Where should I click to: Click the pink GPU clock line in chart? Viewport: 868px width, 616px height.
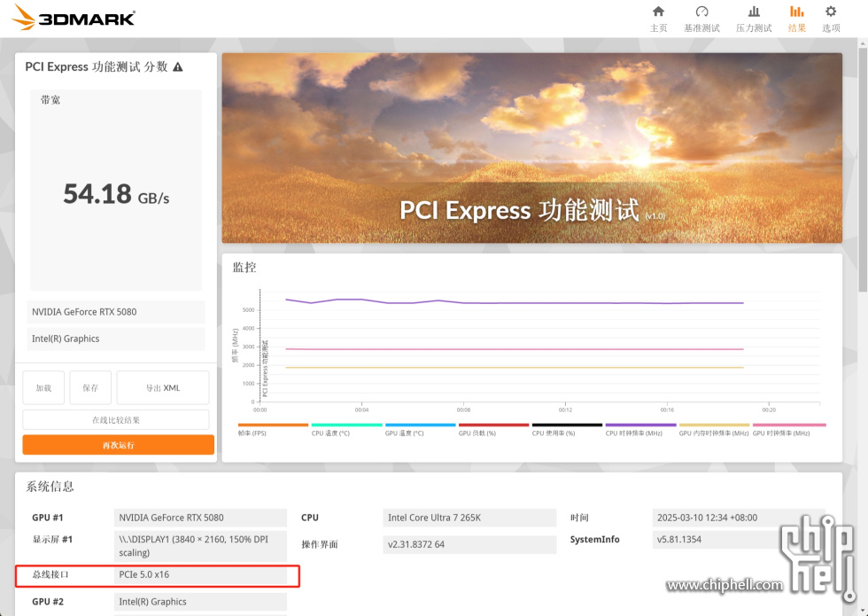coord(515,349)
